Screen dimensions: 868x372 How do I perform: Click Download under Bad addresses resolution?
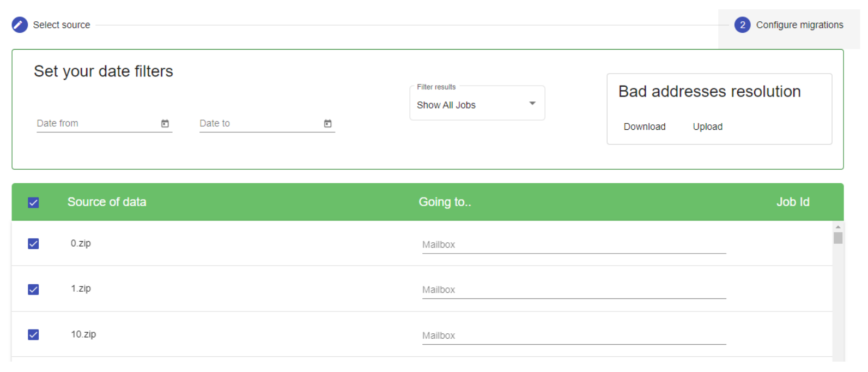coord(644,127)
